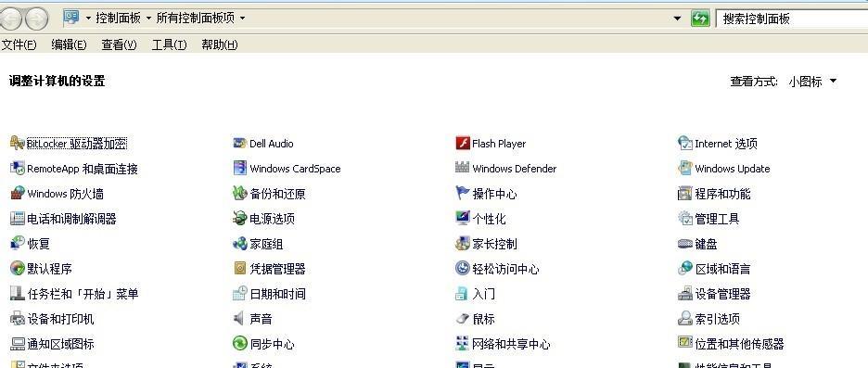This screenshot has width=868, height=368.
Task: Open the Windows CardSpace icon
Action: pyautogui.click(x=239, y=168)
